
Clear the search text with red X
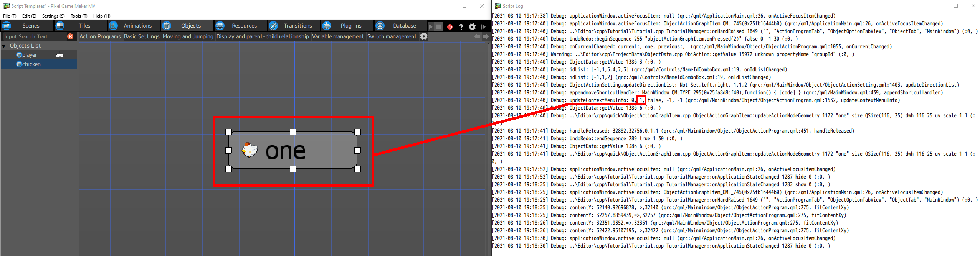tap(70, 36)
